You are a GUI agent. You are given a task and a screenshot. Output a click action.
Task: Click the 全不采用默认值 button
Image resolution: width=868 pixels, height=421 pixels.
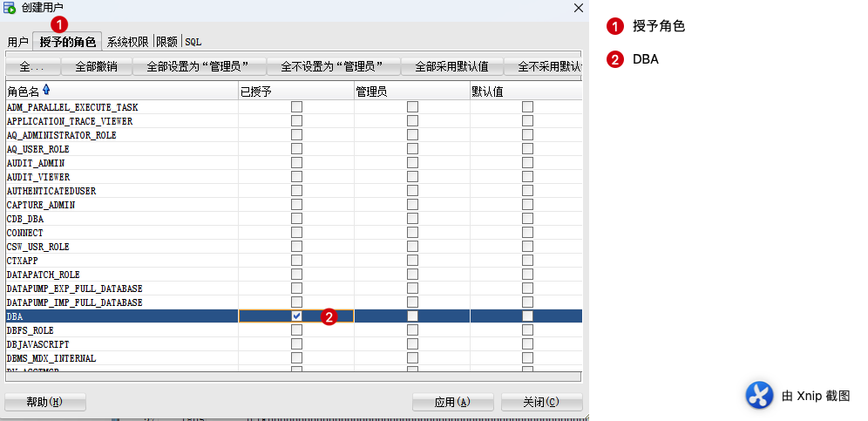543,67
